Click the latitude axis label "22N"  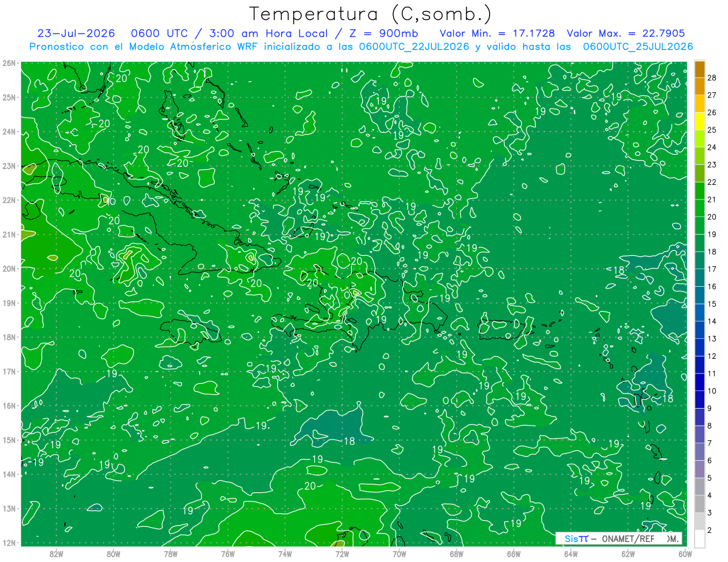coord(8,200)
